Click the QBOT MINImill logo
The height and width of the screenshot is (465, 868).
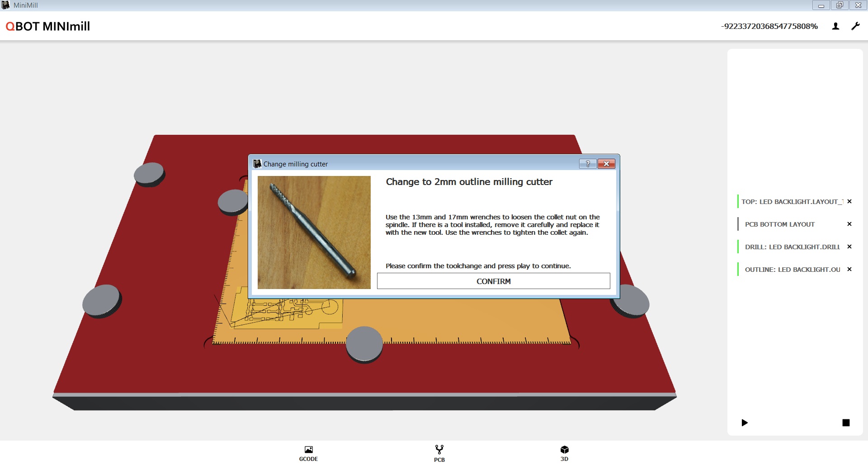click(x=48, y=26)
